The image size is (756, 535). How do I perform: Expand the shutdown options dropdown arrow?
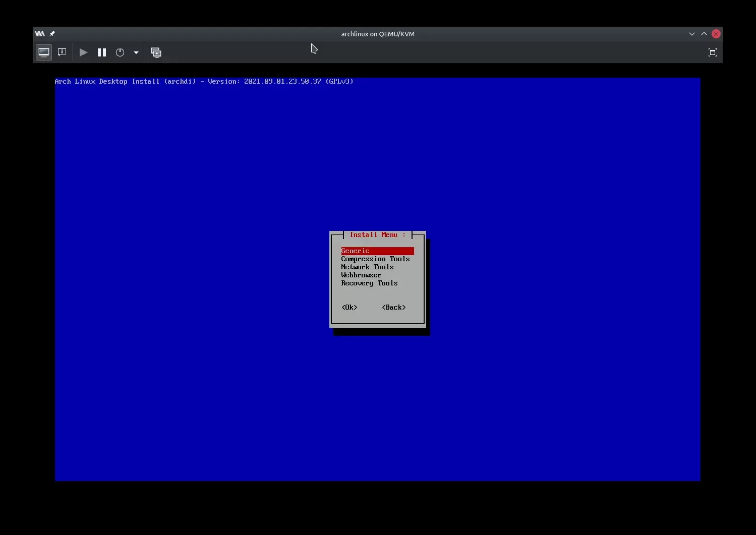pos(136,52)
